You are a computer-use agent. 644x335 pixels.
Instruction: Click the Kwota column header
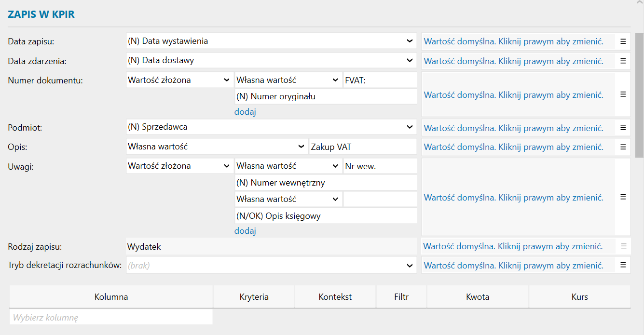pos(478,296)
